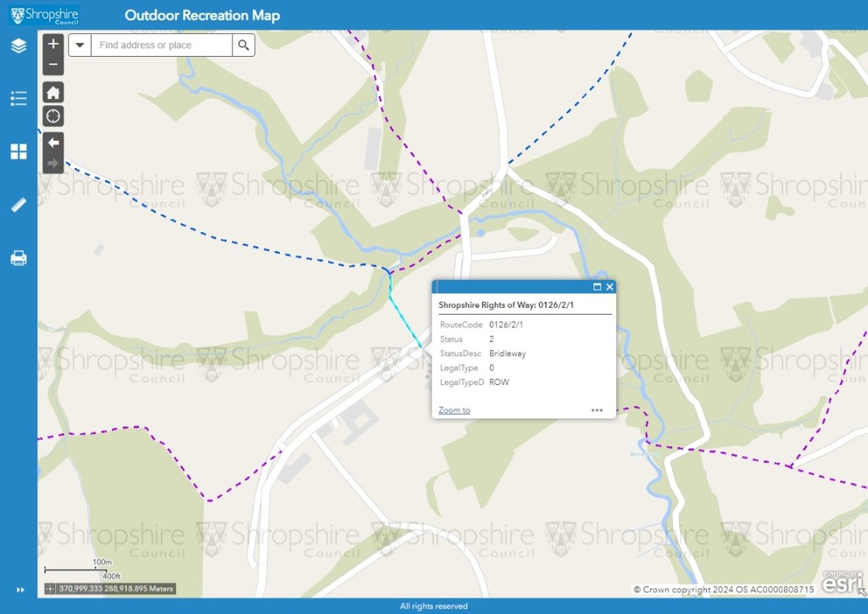Image resolution: width=868 pixels, height=614 pixels.
Task: Focus the Find address or place field
Action: [x=162, y=45]
